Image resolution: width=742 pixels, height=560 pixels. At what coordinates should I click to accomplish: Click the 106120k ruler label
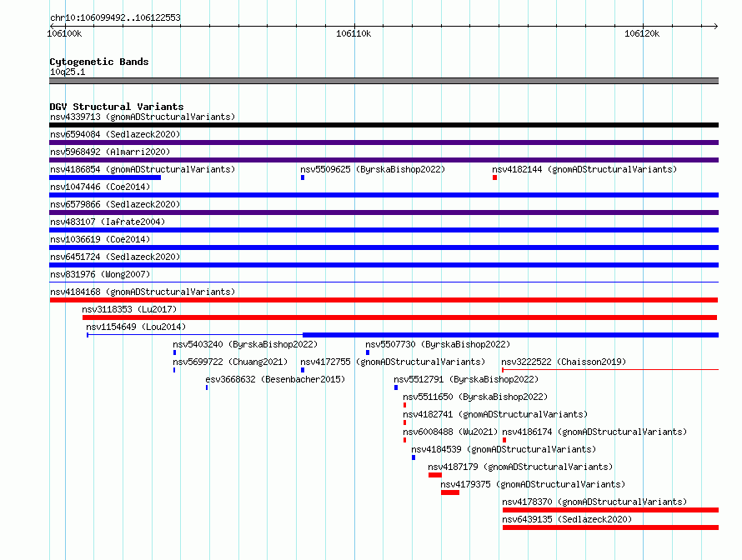pos(642,33)
